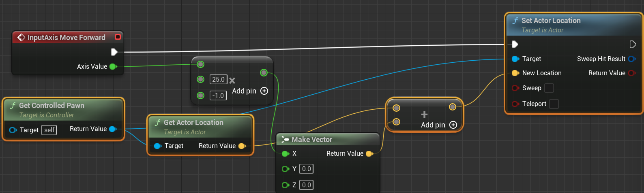Select the Set Actor Location node header

pos(573,25)
